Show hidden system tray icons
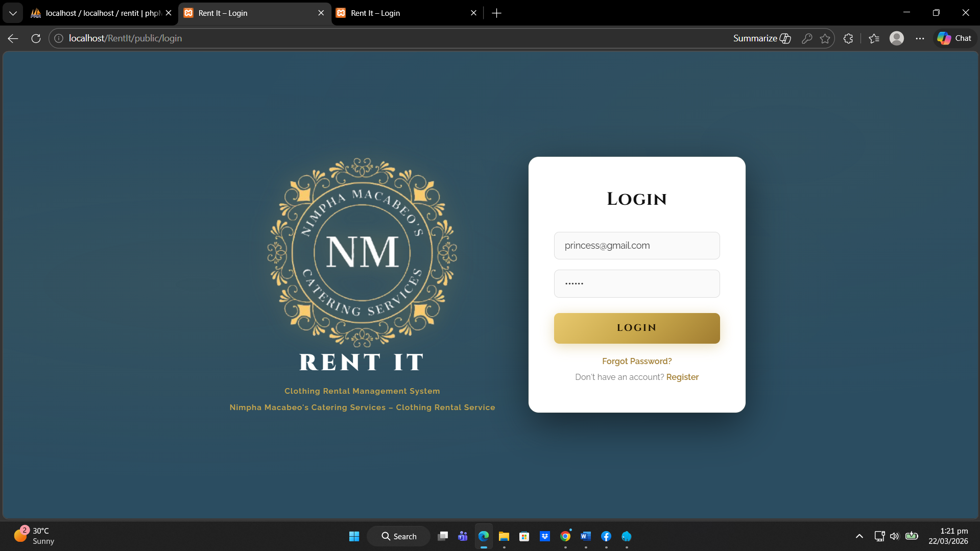The width and height of the screenshot is (980, 551). click(859, 536)
